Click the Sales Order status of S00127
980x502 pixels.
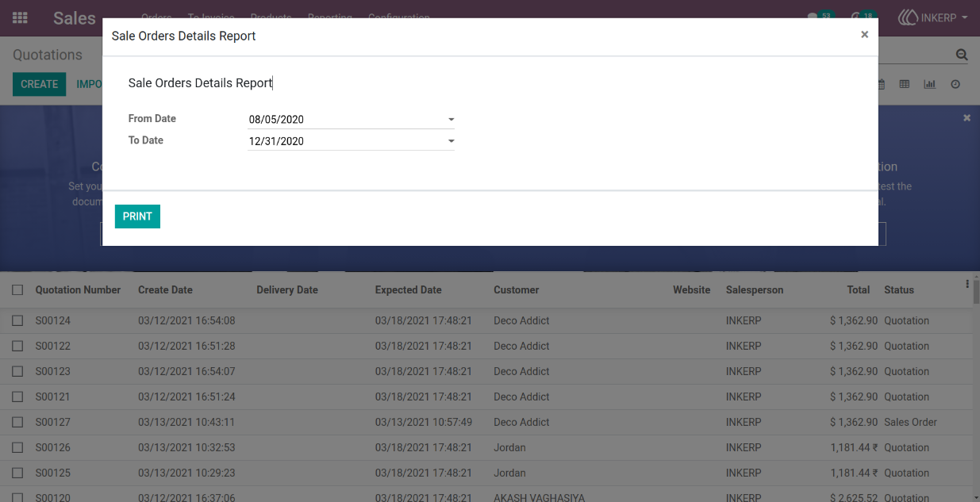click(911, 423)
